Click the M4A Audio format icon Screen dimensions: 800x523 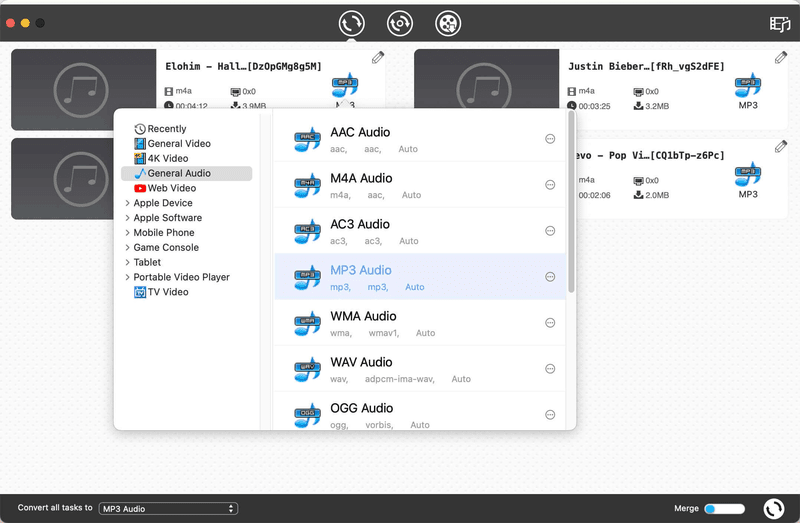[307, 185]
